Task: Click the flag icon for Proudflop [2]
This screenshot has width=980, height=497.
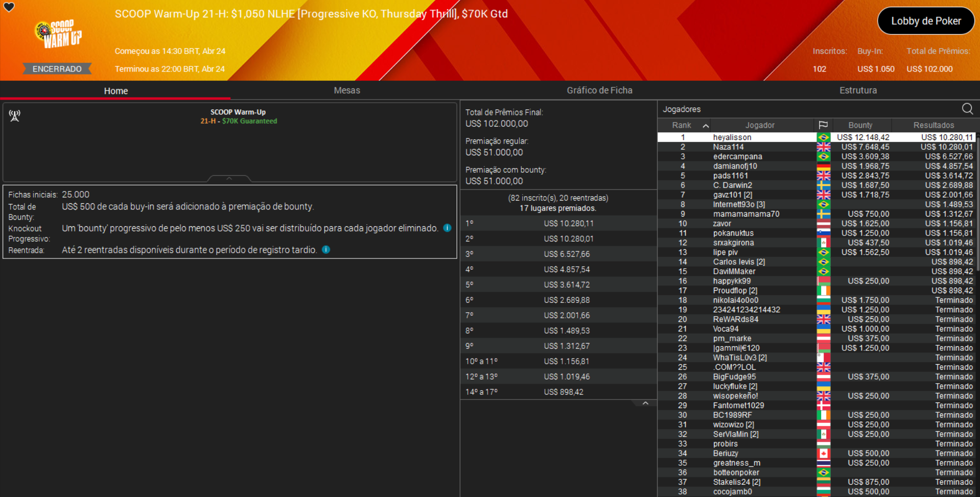Action: pos(823,291)
